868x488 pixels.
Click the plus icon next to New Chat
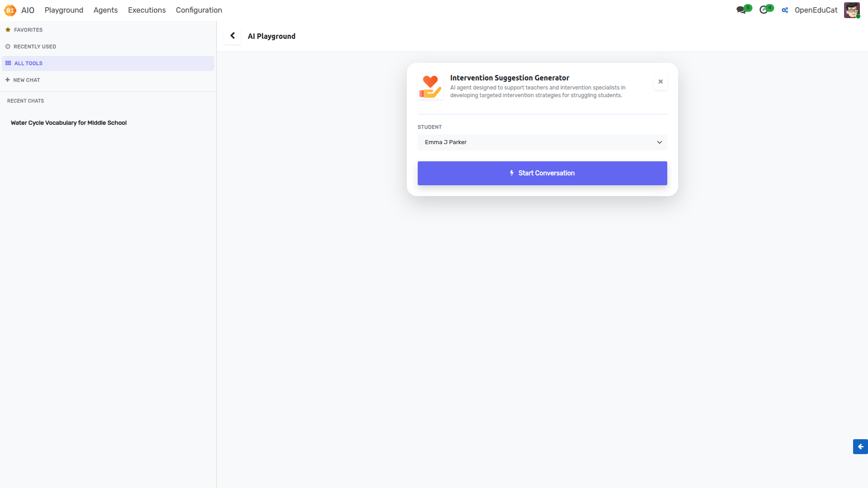coord(8,80)
